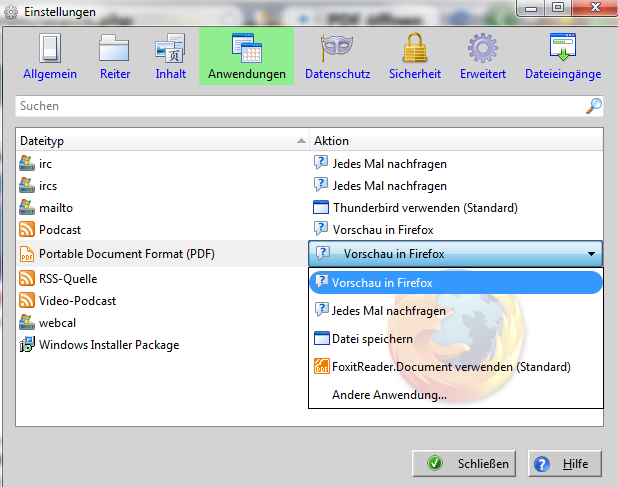
Task: Maximize the Einstellungen window
Action: pos(559,7)
